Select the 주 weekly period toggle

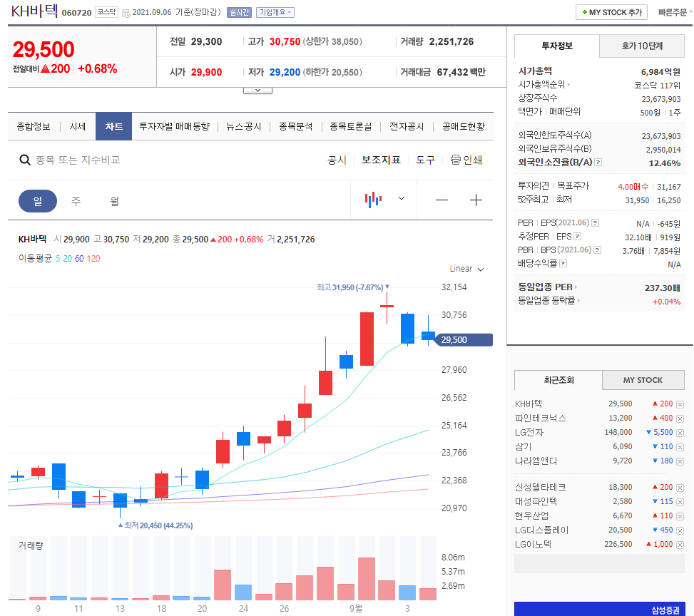pos(76,201)
